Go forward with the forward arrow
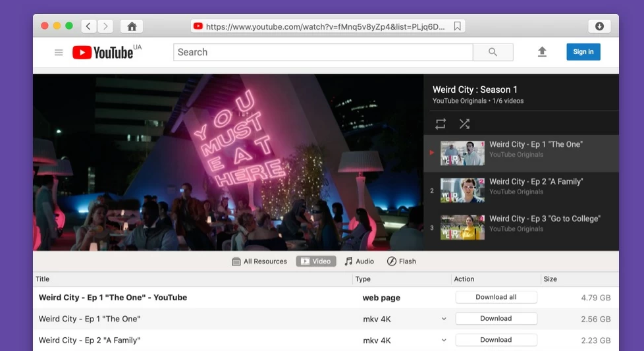Image resolution: width=644 pixels, height=351 pixels. (x=105, y=26)
